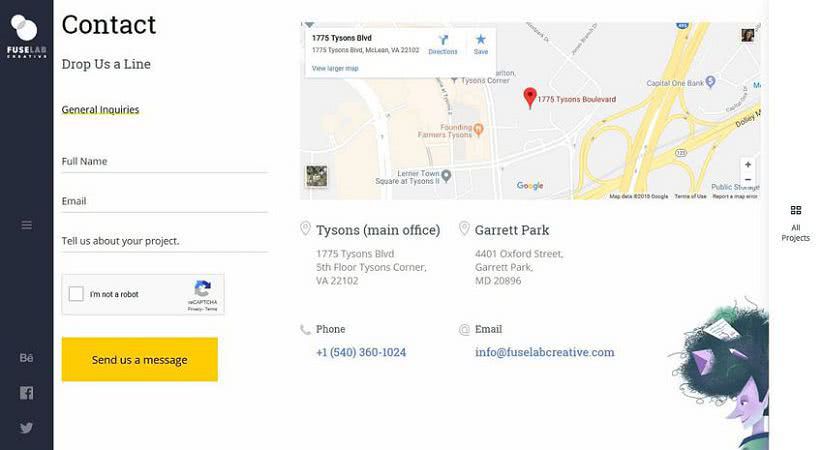Click the info@fuselabcreative.com email link
This screenshot has width=823, height=450.
pos(544,352)
